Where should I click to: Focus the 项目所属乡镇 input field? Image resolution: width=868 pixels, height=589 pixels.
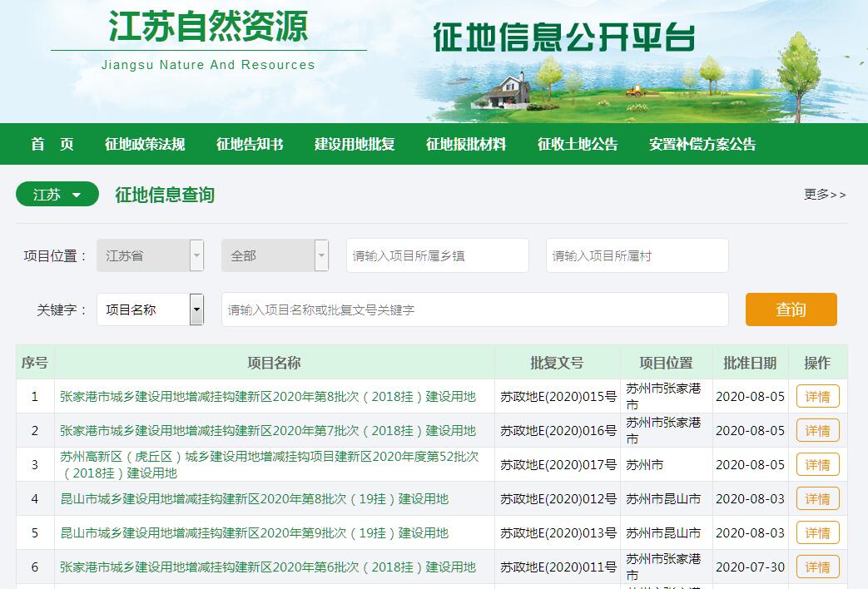click(438, 255)
